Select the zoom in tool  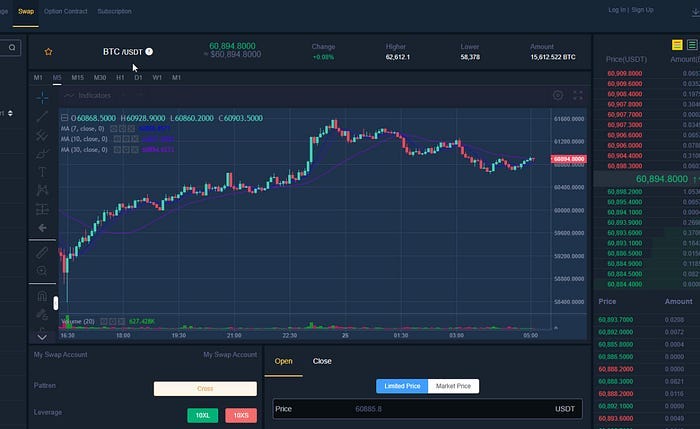(x=42, y=271)
